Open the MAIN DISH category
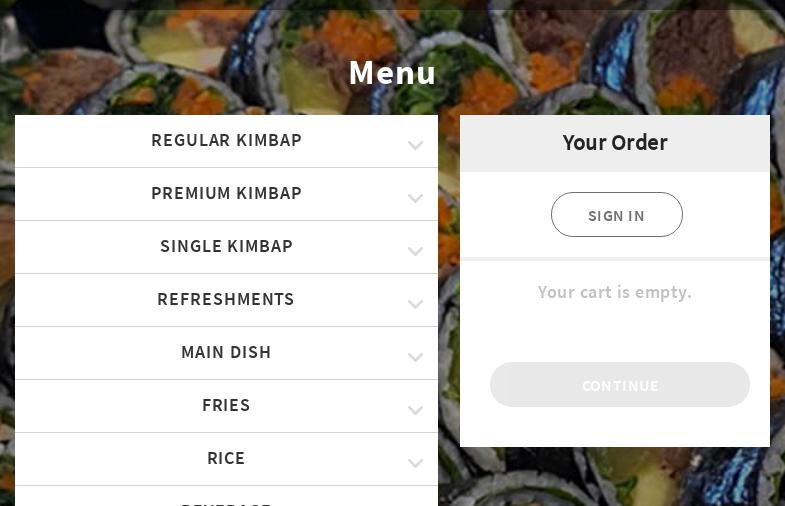The height and width of the screenshot is (506, 785). pyautogui.click(x=226, y=353)
